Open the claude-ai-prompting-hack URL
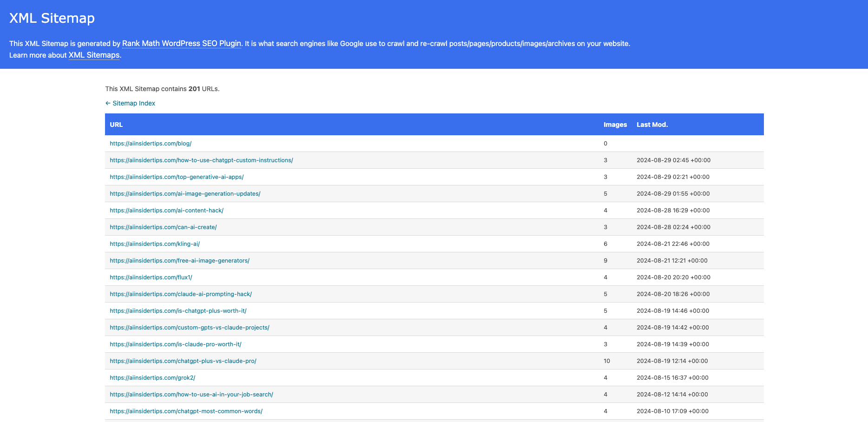 click(181, 294)
